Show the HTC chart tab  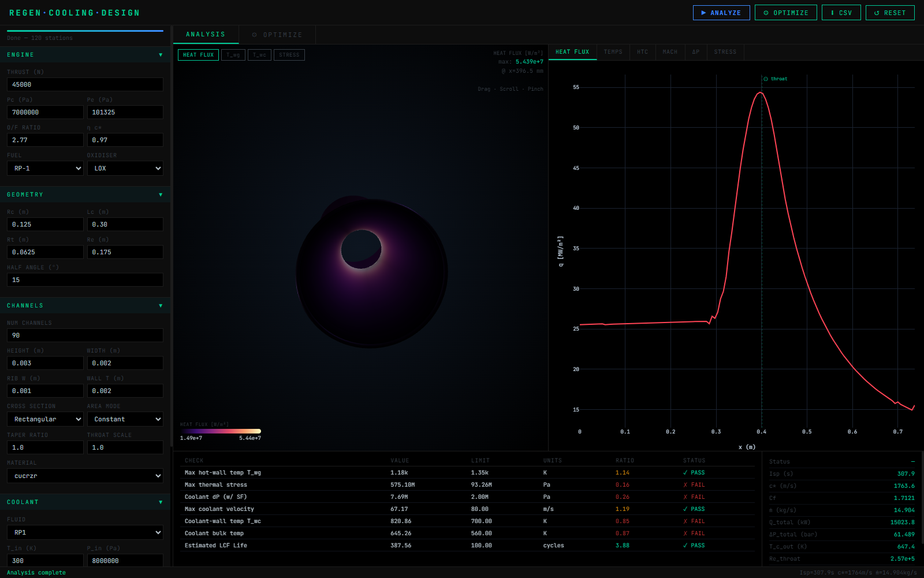pyautogui.click(x=643, y=52)
